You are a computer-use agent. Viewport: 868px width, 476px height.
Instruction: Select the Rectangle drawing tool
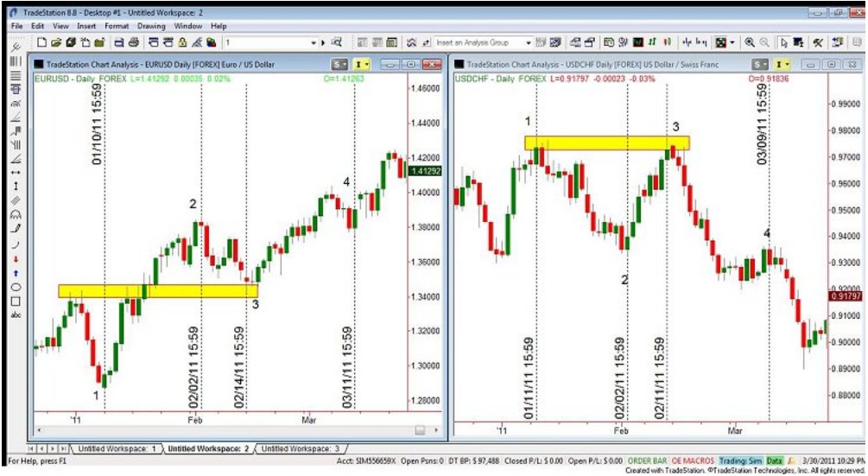[16, 301]
